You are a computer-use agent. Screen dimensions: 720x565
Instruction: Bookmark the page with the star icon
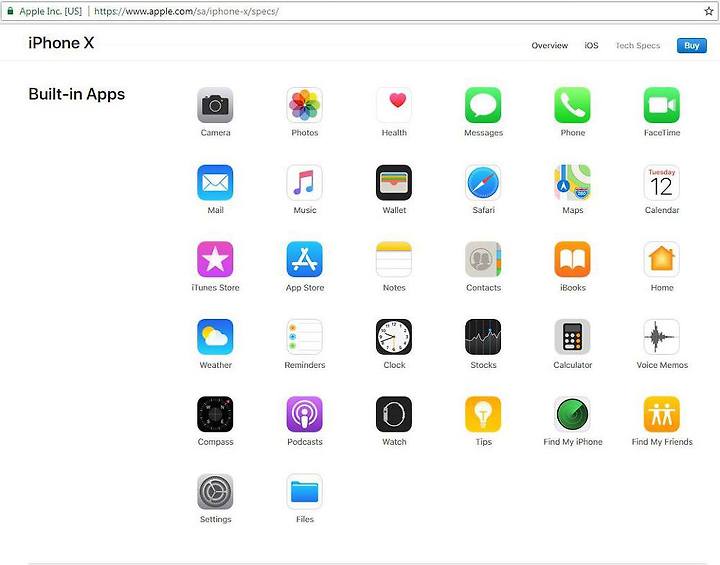tap(709, 11)
